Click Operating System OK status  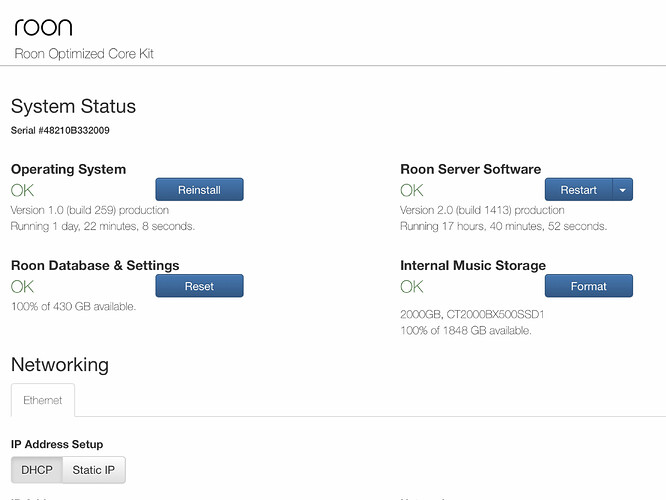pos(23,190)
